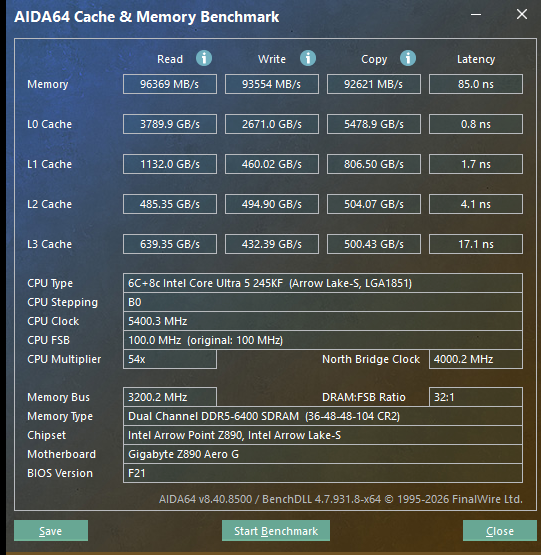Click CPU Multiplier value 54x
Image resolution: width=541 pixels, height=555 pixels.
pos(170,359)
